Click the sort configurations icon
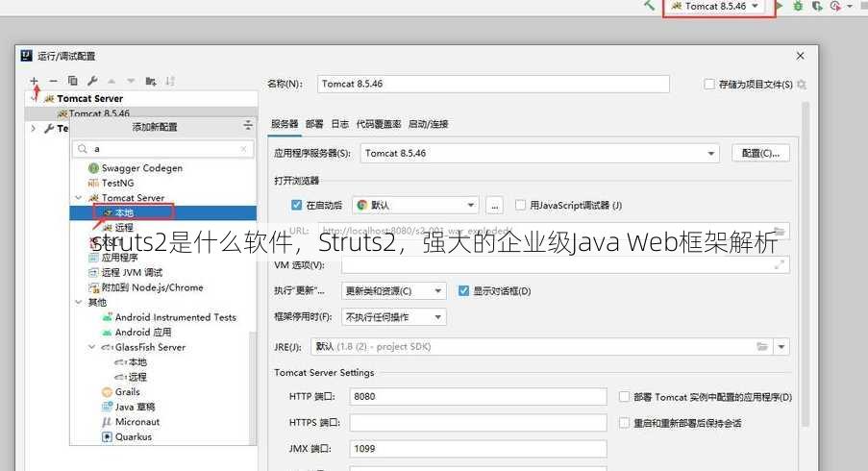 170,81
